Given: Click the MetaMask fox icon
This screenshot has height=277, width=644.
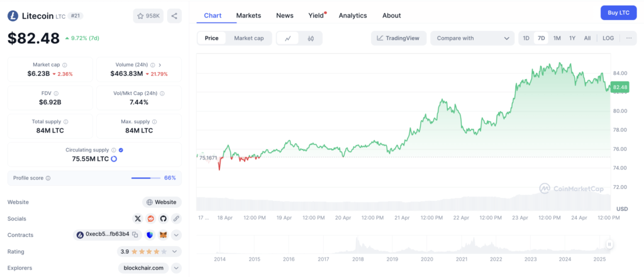Looking at the screenshot, I should tap(164, 235).
